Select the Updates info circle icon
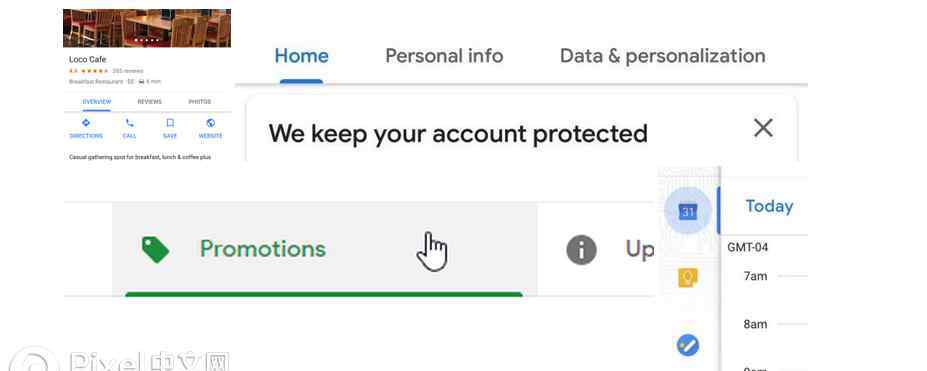The image size is (927, 371). [x=581, y=250]
